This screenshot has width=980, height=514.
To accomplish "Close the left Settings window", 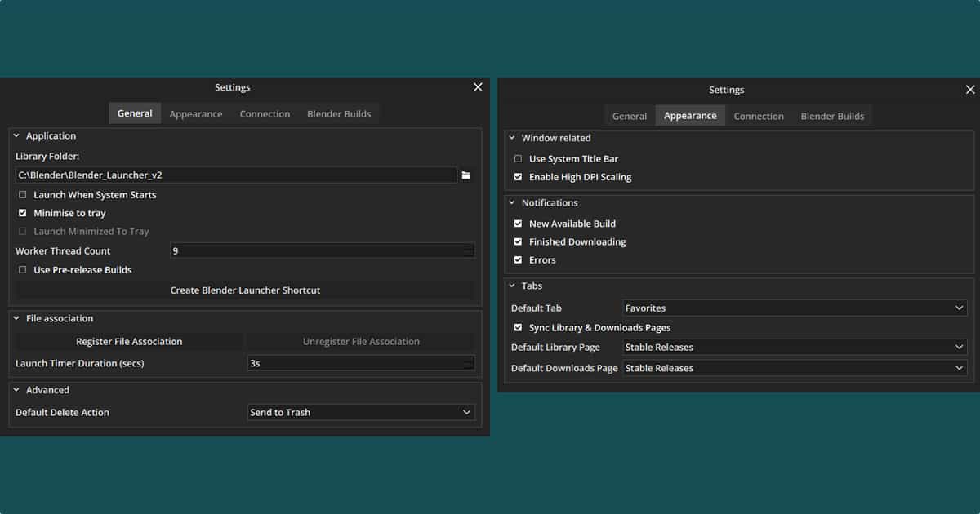I will pyautogui.click(x=478, y=87).
